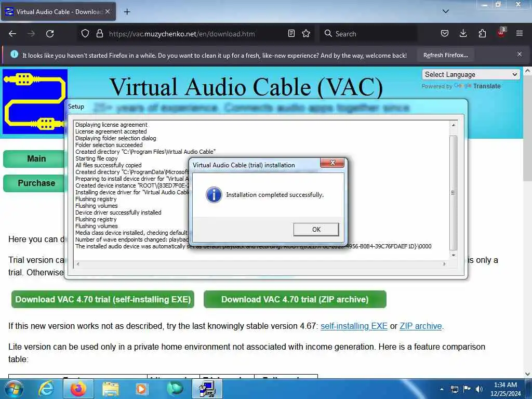
Task: Open Windows Explorer from the taskbar
Action: 110,389
